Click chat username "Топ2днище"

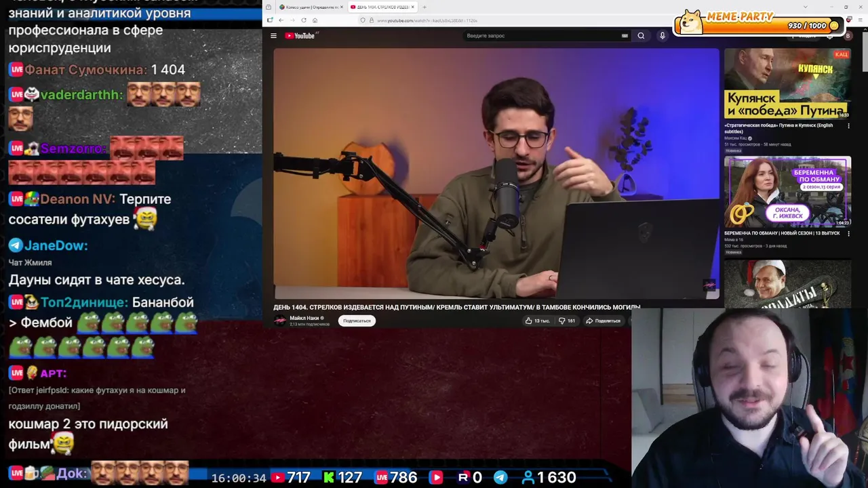click(x=84, y=302)
